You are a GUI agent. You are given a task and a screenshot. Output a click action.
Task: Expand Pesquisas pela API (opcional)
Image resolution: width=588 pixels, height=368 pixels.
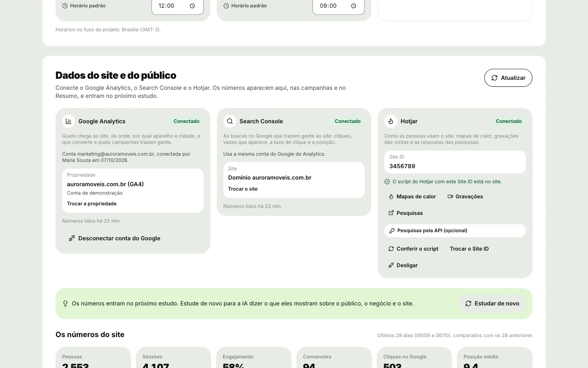click(x=455, y=231)
